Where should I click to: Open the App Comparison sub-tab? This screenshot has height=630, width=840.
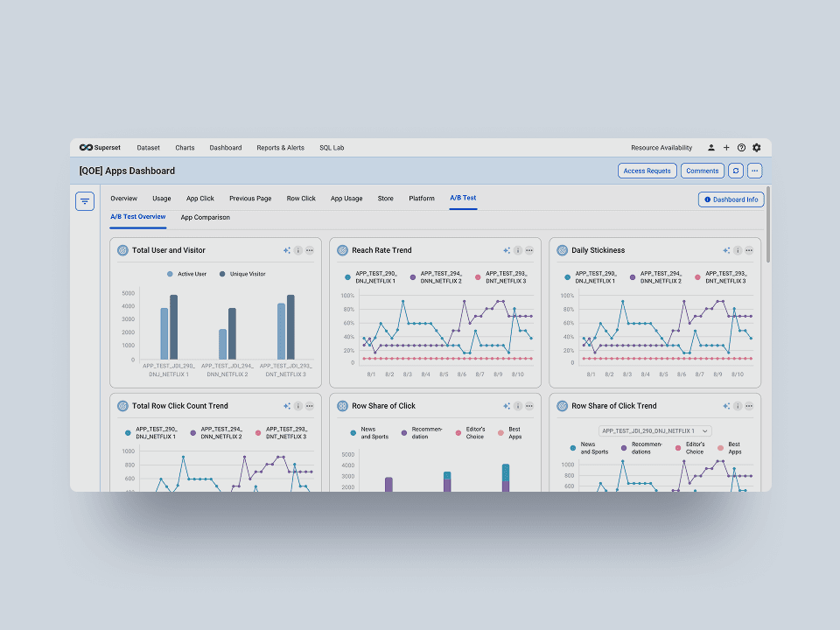(205, 218)
